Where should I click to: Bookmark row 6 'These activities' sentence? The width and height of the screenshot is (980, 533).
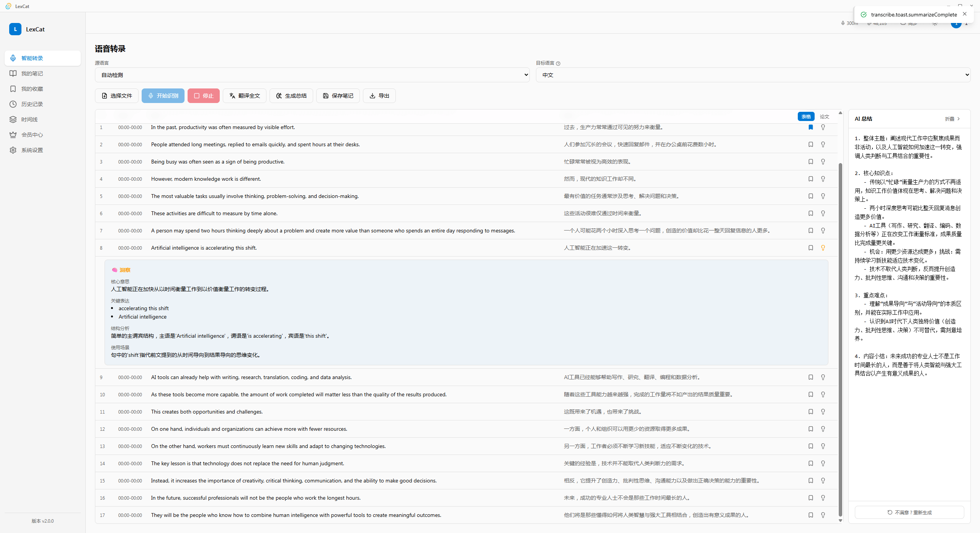click(810, 213)
